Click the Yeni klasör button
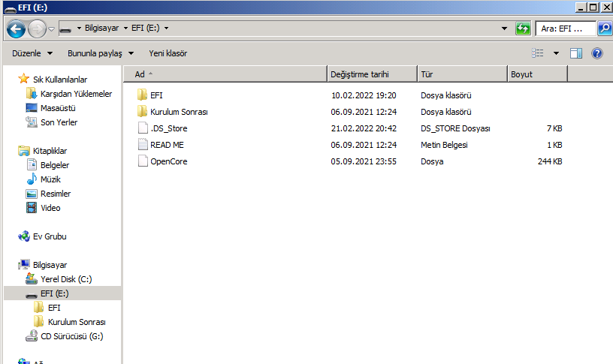 [168, 53]
